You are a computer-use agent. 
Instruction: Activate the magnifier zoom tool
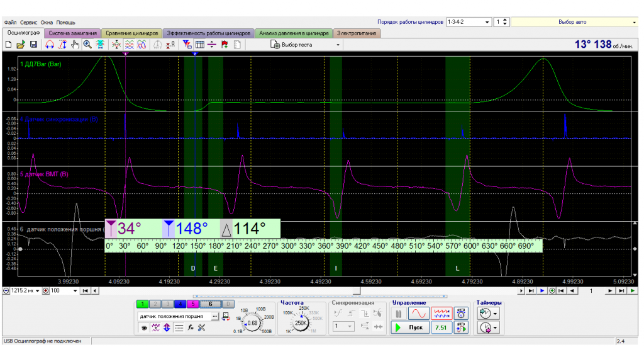coord(87,45)
